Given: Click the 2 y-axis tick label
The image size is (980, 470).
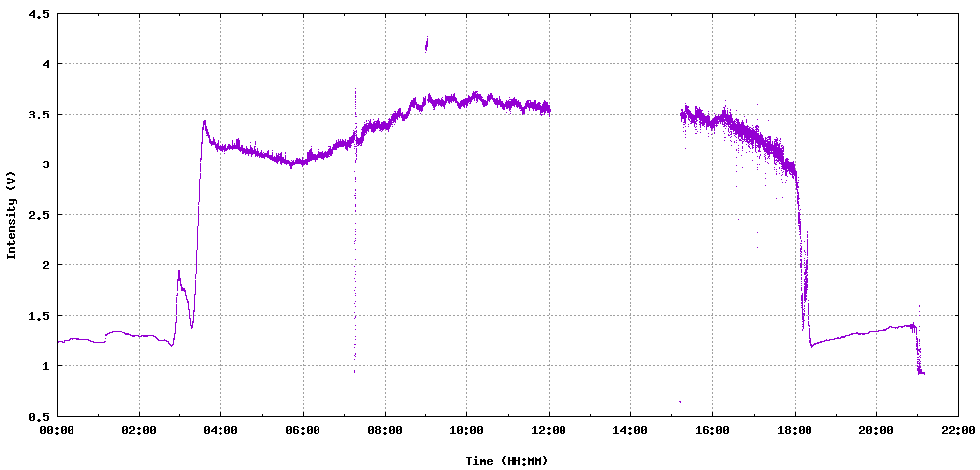Looking at the screenshot, I should click(x=46, y=264).
